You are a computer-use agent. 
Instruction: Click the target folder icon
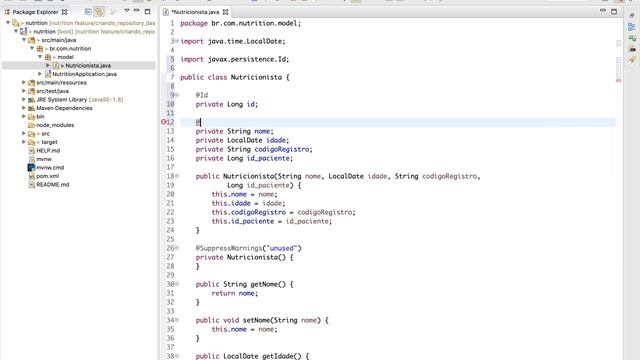pyautogui.click(x=31, y=142)
